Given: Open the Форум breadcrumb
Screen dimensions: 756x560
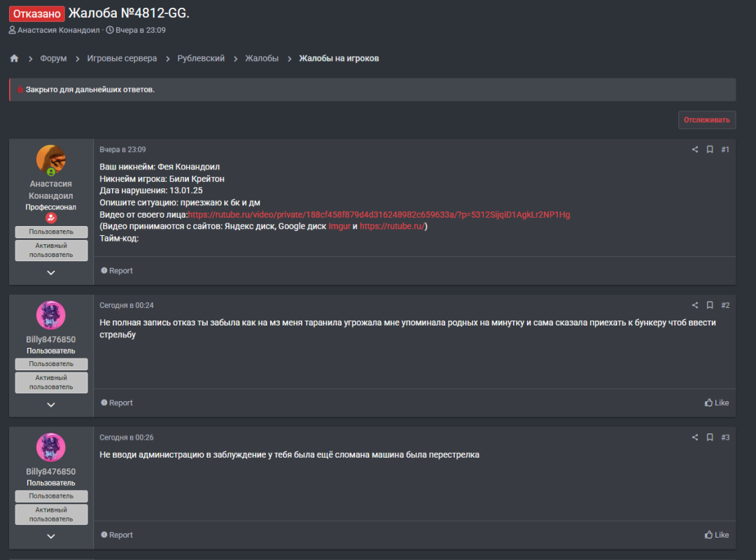Looking at the screenshot, I should coord(53,58).
